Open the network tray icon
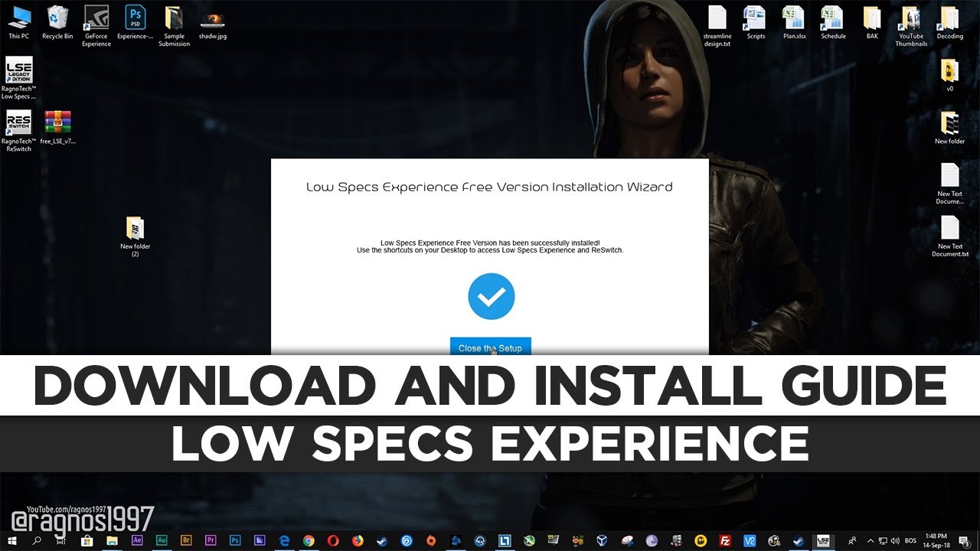Image resolution: width=980 pixels, height=551 pixels. (883, 540)
